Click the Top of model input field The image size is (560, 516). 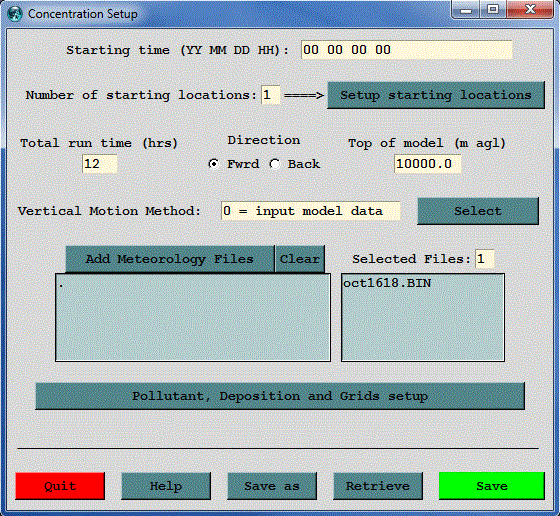pyautogui.click(x=428, y=164)
